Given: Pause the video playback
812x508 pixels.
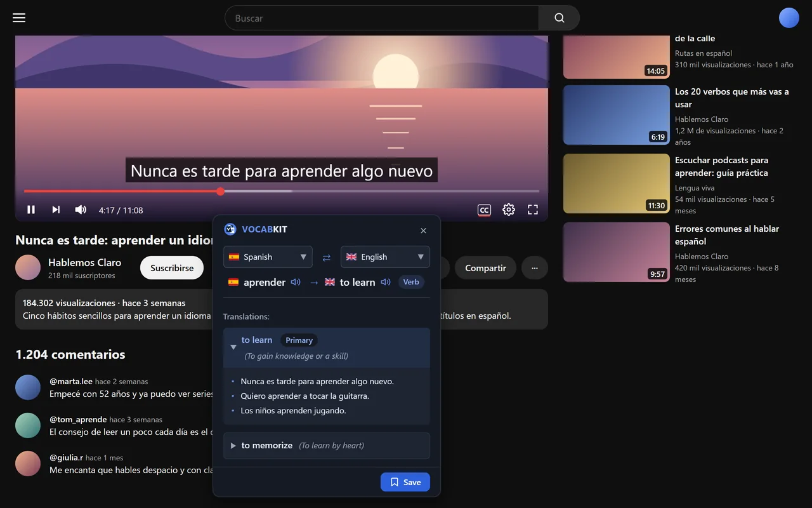Looking at the screenshot, I should coord(31,210).
